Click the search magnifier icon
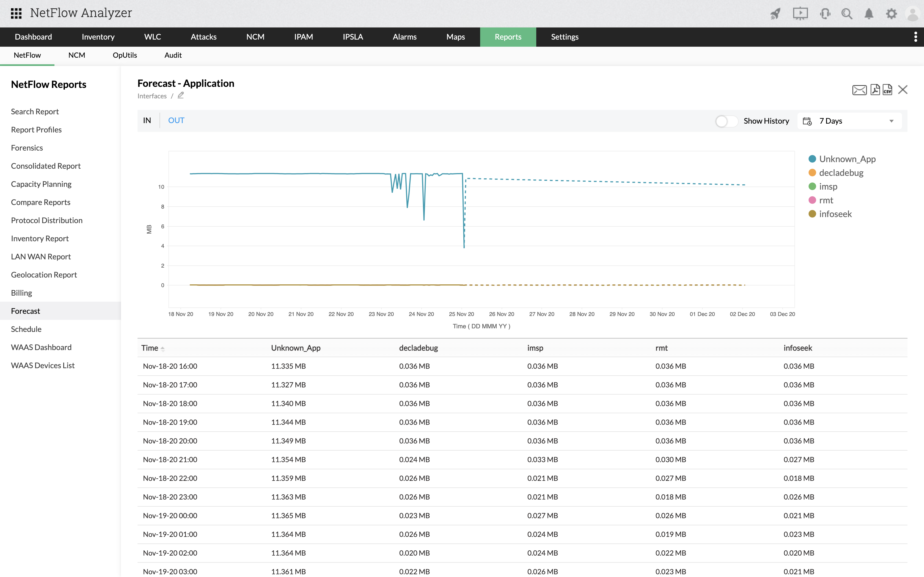924x577 pixels. [x=846, y=14]
